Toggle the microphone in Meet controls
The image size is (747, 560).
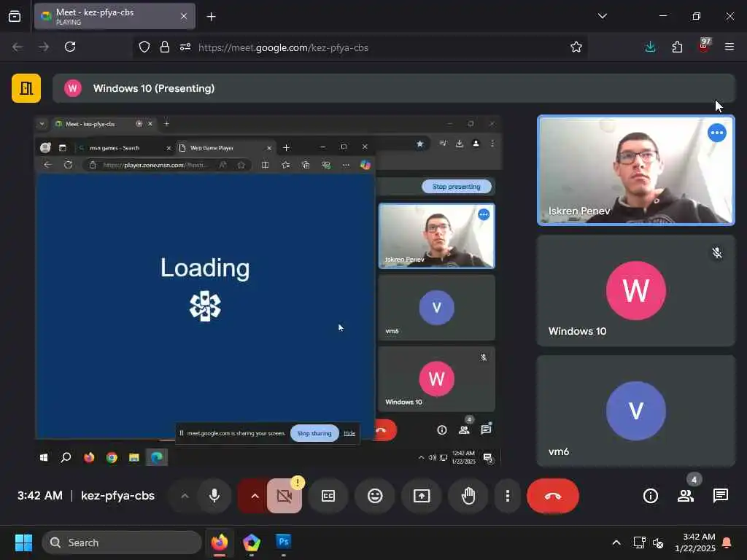[x=214, y=496]
